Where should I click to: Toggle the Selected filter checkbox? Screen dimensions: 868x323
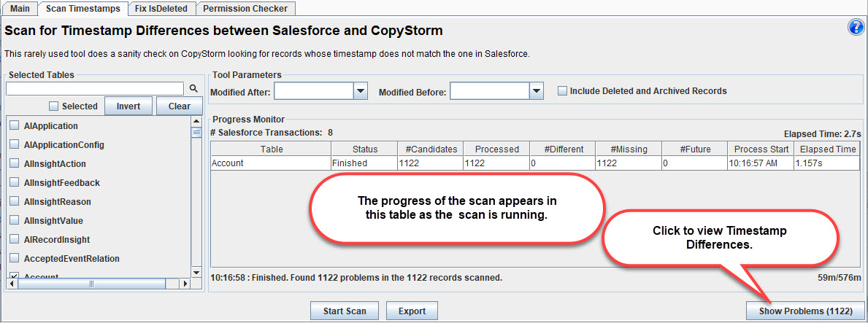[54, 106]
